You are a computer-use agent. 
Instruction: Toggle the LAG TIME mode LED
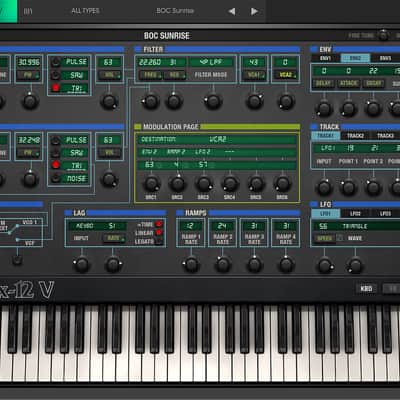click(159, 224)
